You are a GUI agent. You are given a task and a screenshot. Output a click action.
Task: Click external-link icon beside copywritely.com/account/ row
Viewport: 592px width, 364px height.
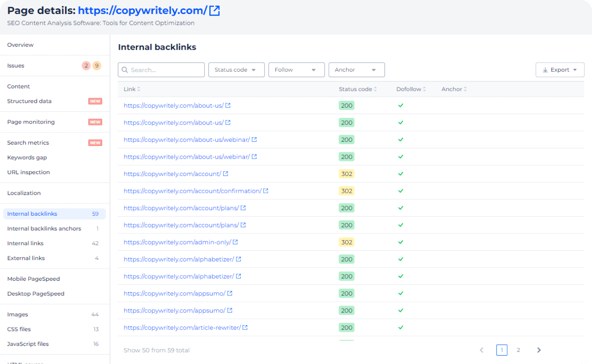click(x=225, y=174)
